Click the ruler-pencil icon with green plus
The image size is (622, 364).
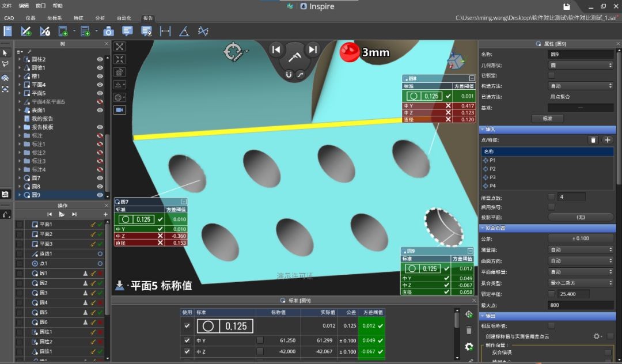pyautogui.click(x=26, y=31)
